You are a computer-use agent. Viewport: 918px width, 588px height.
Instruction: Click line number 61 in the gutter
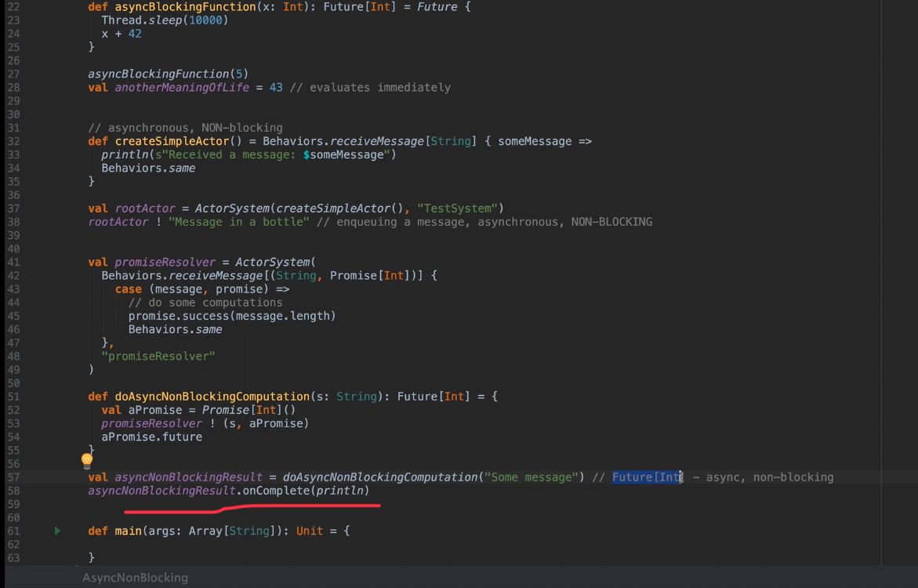13,532
